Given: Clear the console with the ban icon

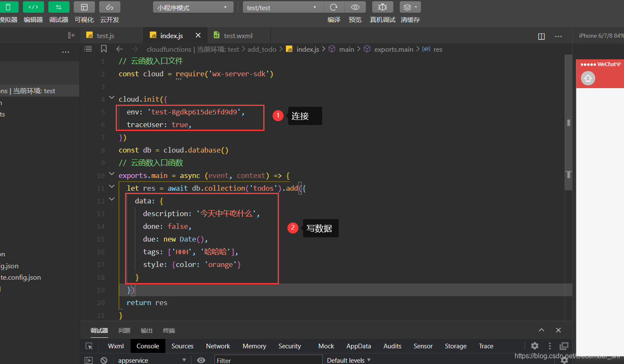Looking at the screenshot, I should [x=104, y=360].
